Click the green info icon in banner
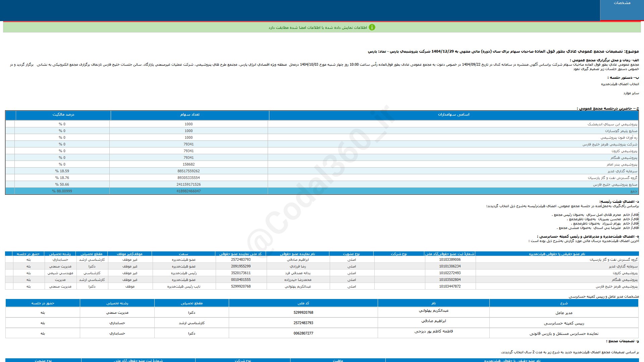The height and width of the screenshot is (362, 644). coord(372,27)
